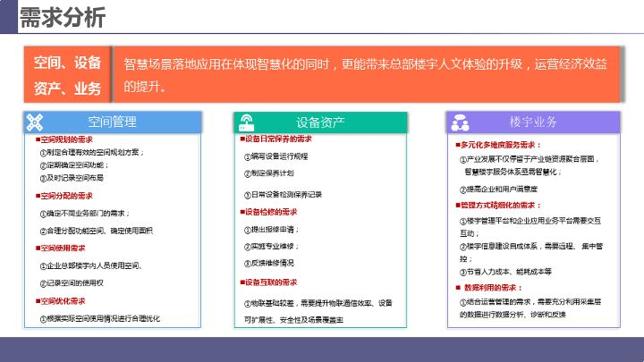Select the line 制定保养计划

click(269, 173)
